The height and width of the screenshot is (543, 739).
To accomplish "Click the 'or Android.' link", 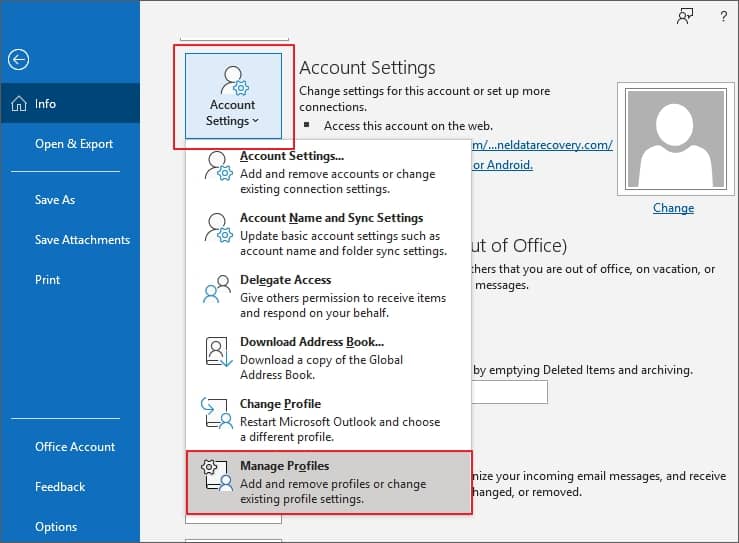I will tap(502, 165).
